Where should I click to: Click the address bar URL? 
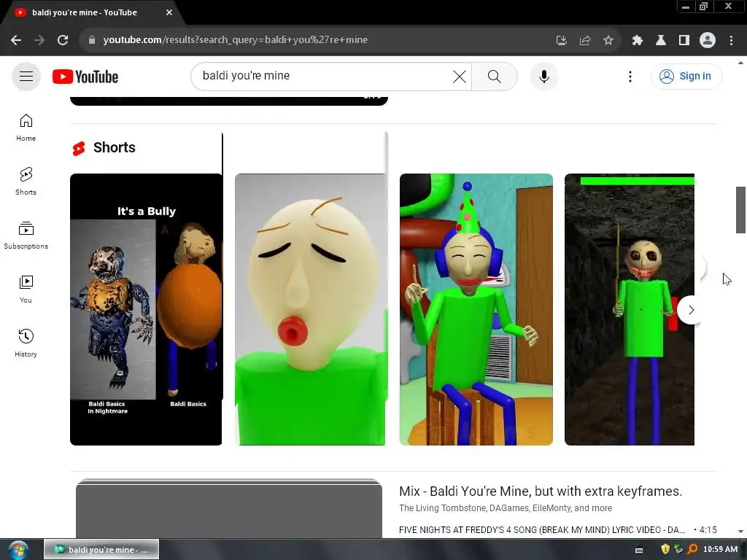[236, 40]
